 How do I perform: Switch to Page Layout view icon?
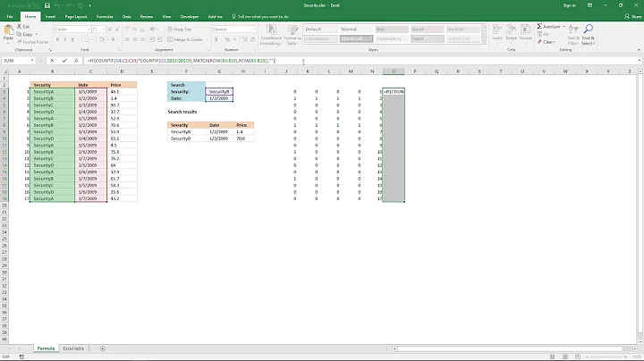pos(564,357)
